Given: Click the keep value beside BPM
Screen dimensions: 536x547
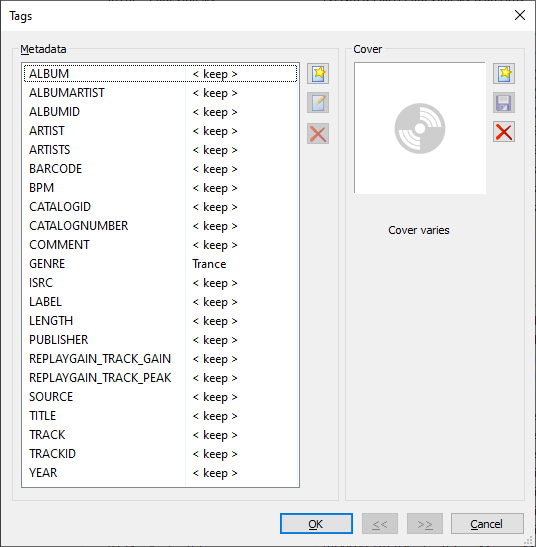Looking at the screenshot, I should click(215, 188).
